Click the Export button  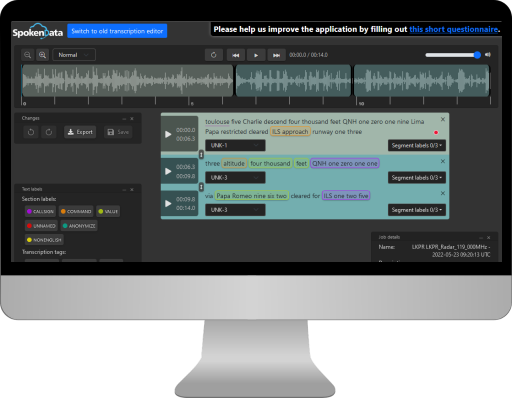(80, 132)
